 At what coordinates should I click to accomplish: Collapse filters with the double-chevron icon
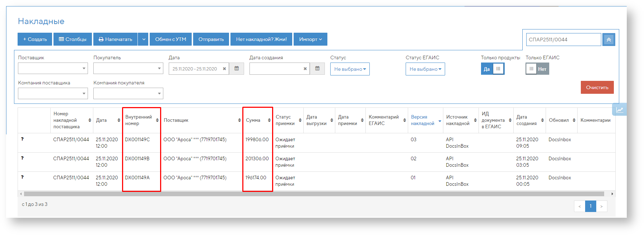pyautogui.click(x=609, y=40)
